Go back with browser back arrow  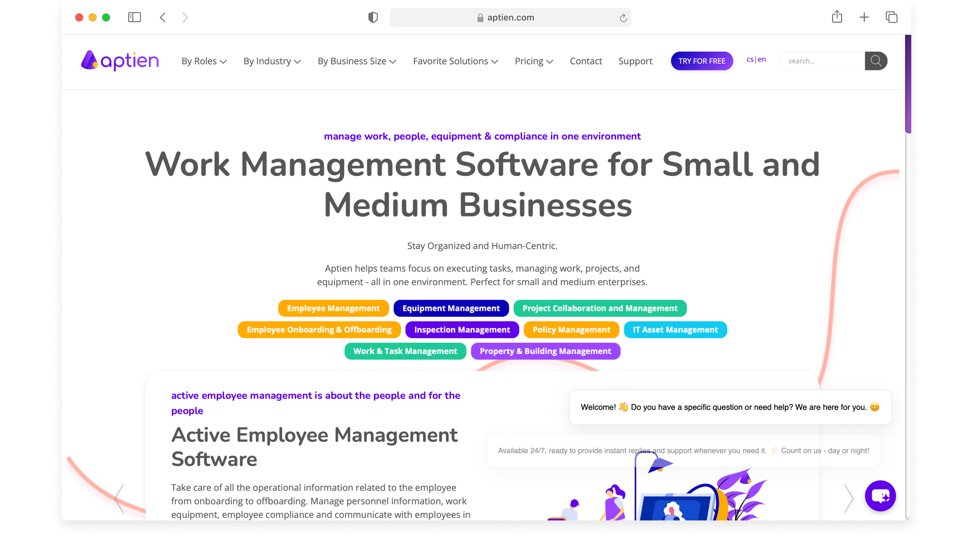(x=163, y=17)
